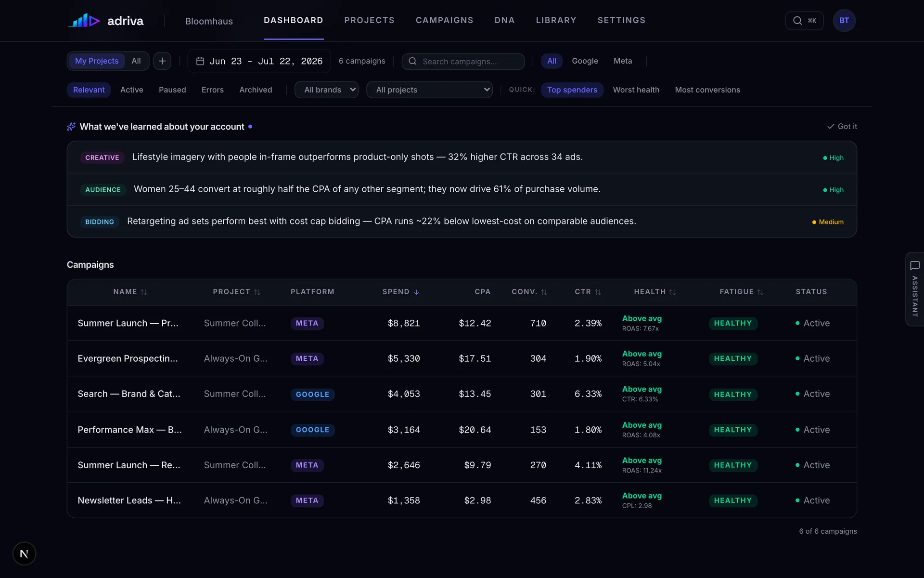Screen dimensions: 924x578
Task: Dismiss insights with Got it
Action: click(x=842, y=127)
